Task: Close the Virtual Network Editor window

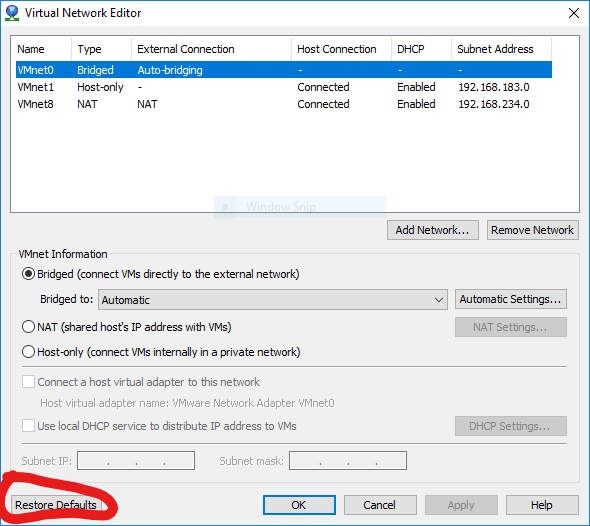Action: pyautogui.click(x=573, y=13)
